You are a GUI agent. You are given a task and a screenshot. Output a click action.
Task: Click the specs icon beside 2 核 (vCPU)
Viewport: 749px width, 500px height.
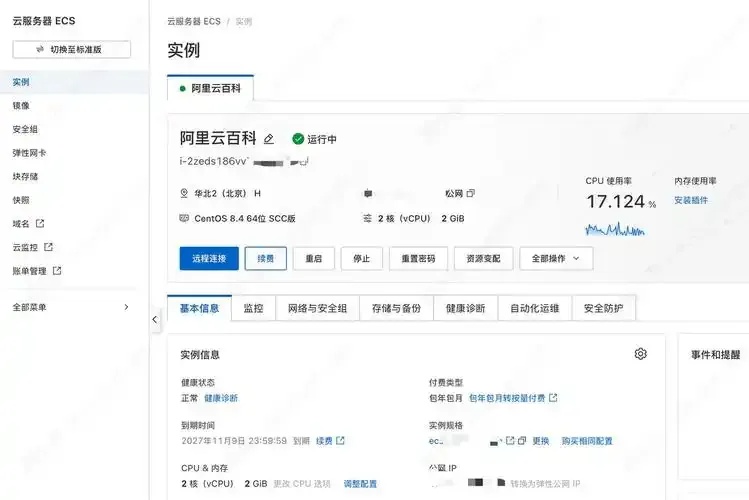coord(367,218)
